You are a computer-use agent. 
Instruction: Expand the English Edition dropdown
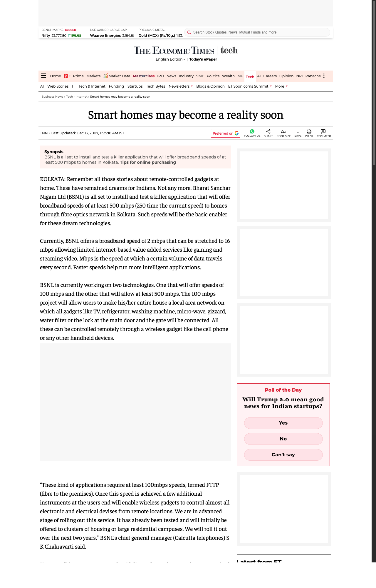[x=170, y=59]
